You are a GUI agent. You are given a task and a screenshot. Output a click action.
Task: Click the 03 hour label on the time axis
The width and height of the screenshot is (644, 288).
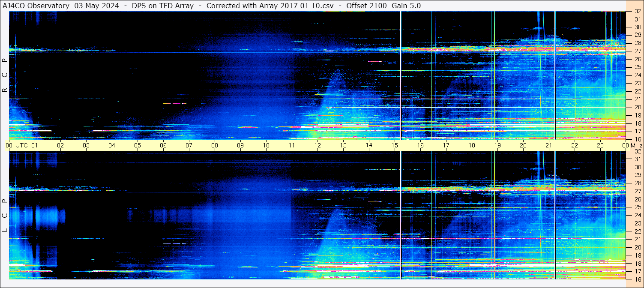(86, 145)
